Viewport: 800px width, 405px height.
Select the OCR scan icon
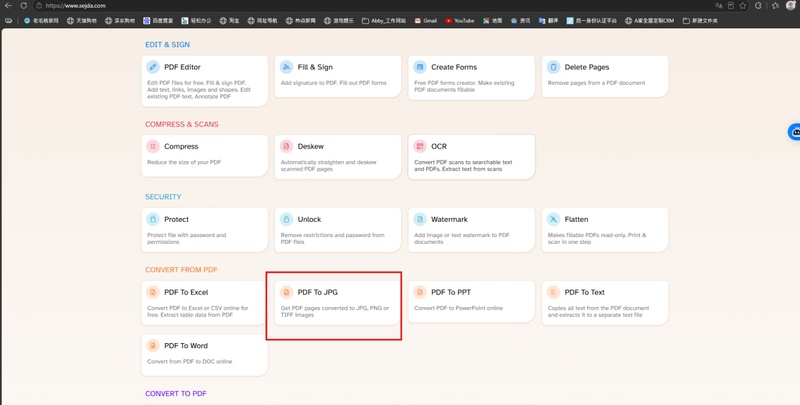click(x=420, y=146)
